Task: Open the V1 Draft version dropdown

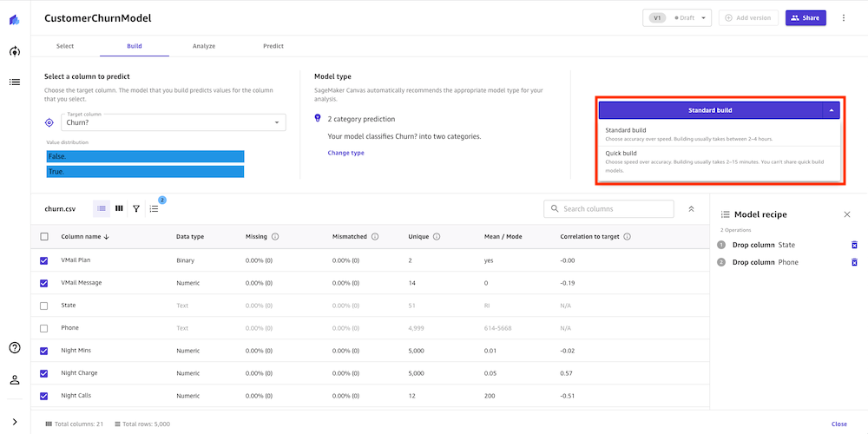Action: pos(676,17)
